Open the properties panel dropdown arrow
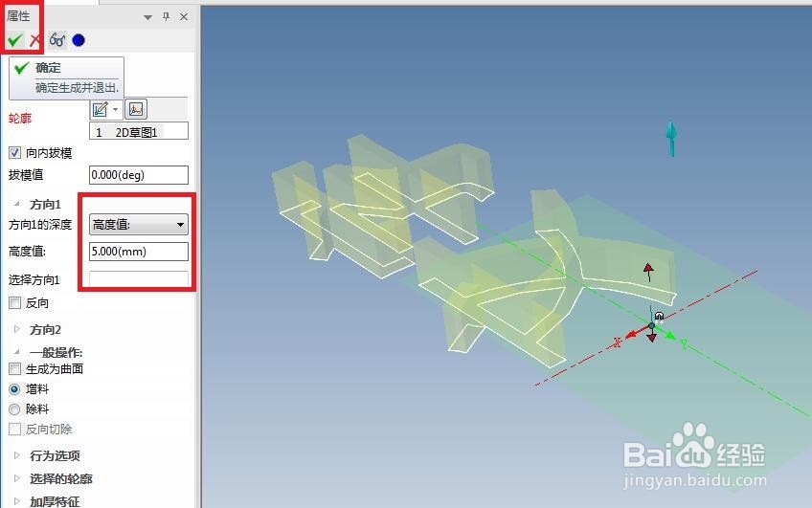The image size is (812, 508). (x=148, y=17)
